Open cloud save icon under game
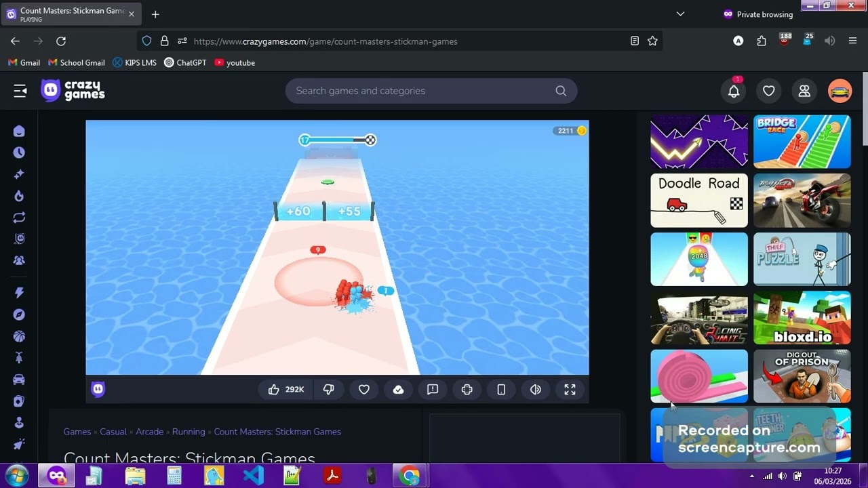The width and height of the screenshot is (868, 488). (399, 389)
